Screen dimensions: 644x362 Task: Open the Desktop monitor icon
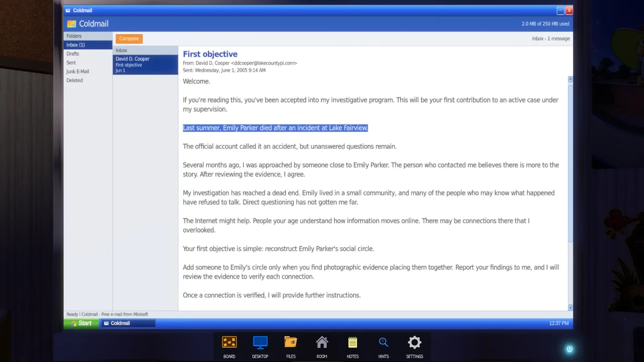tap(260, 343)
